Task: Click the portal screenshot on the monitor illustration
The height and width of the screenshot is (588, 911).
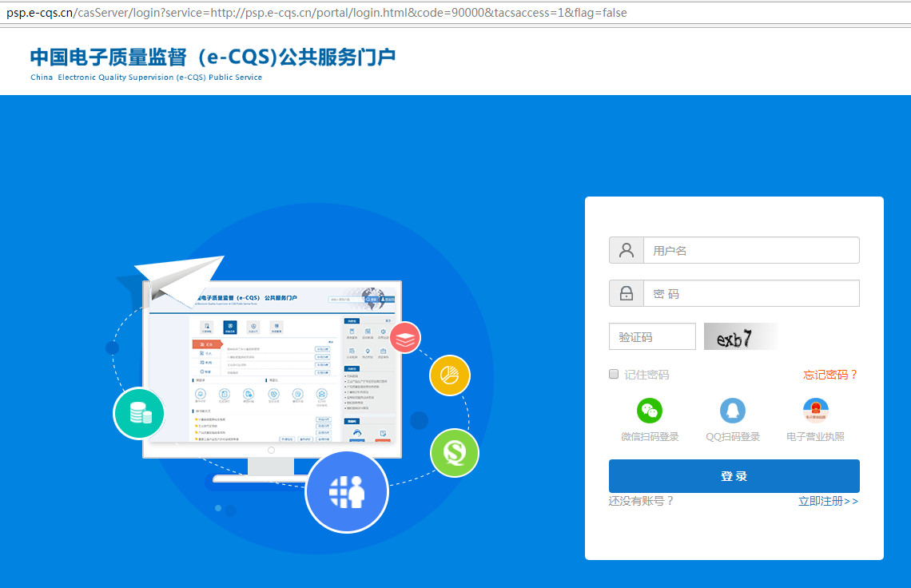Action: click(272, 364)
